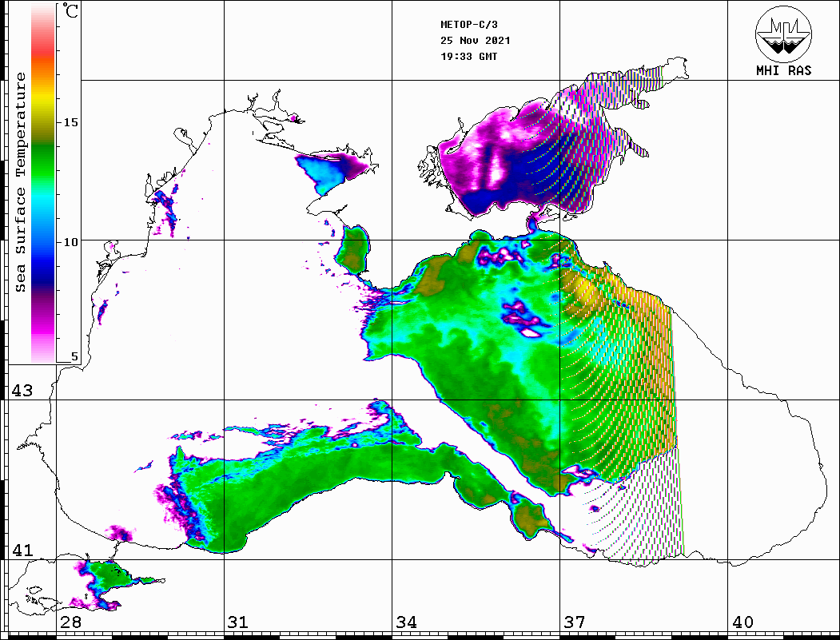
Task: Click the date "25 Nov 2021"
Action: click(x=476, y=41)
